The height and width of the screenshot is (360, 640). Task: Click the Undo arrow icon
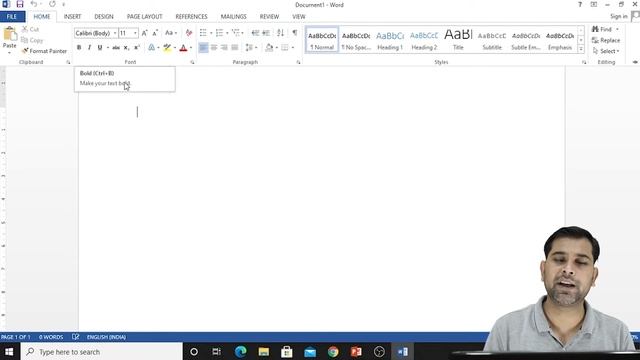33,4
